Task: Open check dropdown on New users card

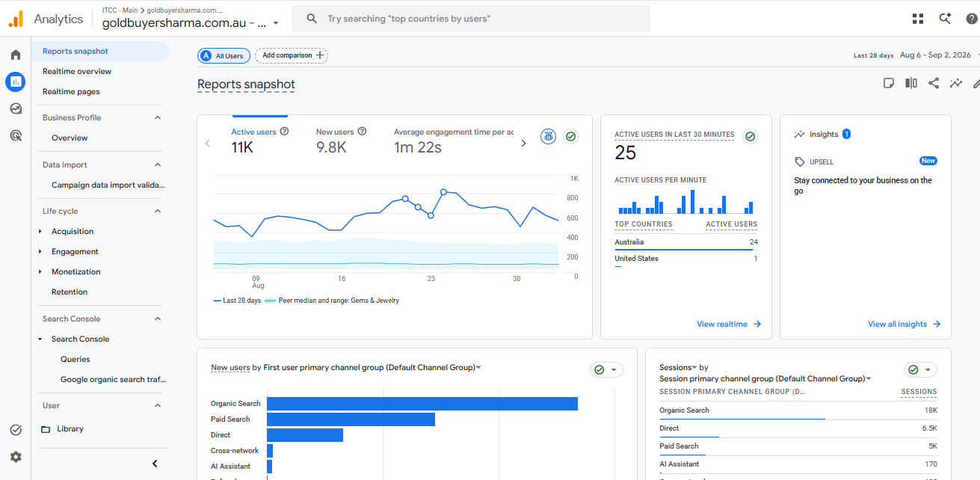Action: [x=614, y=370]
